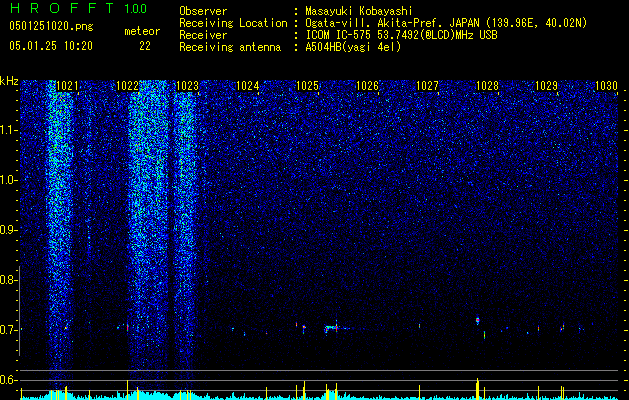Click the Receiving antenna label
Image resolution: width=629 pixels, height=400 pixels.
(x=230, y=47)
